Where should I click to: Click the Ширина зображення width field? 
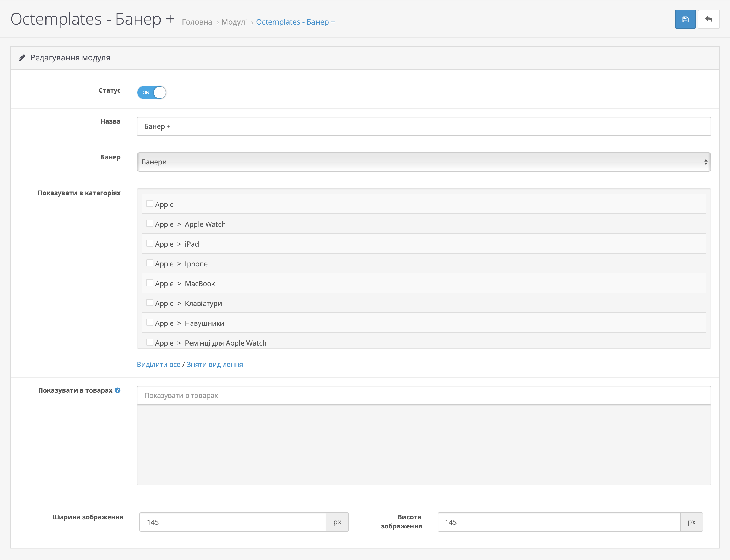click(233, 522)
